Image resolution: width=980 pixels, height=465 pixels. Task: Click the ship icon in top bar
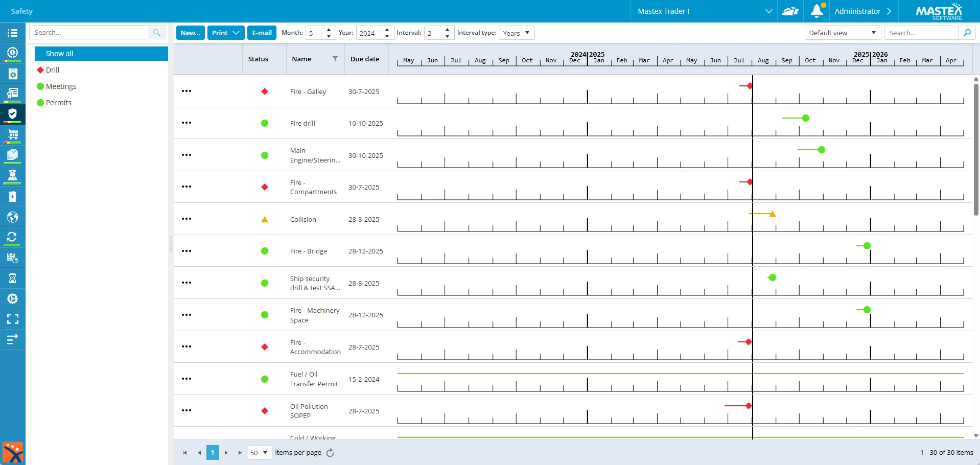point(790,11)
